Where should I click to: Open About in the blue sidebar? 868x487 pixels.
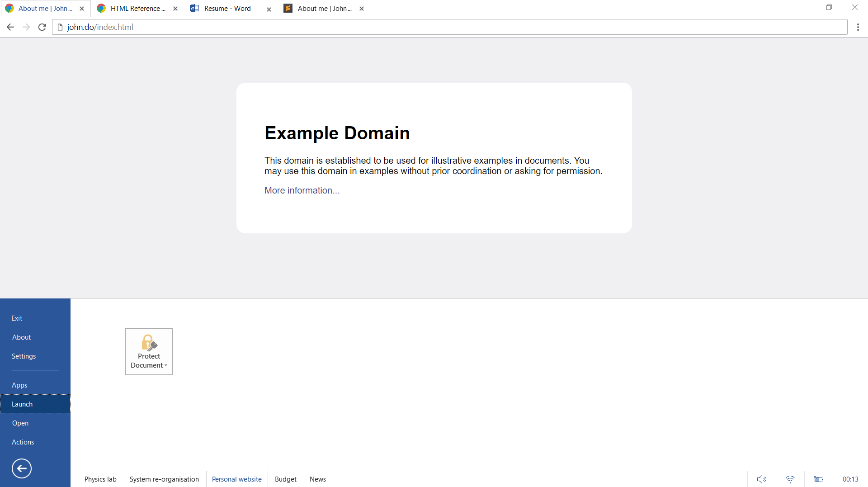[x=35, y=337]
